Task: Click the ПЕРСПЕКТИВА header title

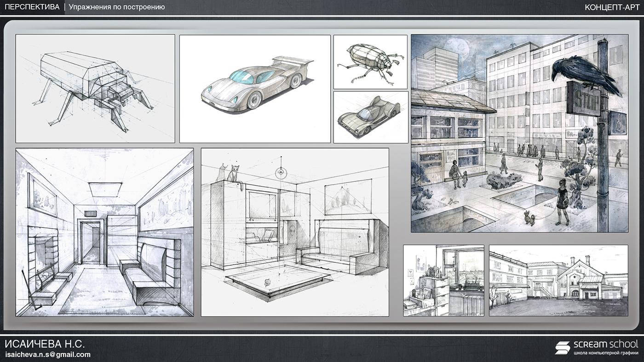Action: pos(32,7)
